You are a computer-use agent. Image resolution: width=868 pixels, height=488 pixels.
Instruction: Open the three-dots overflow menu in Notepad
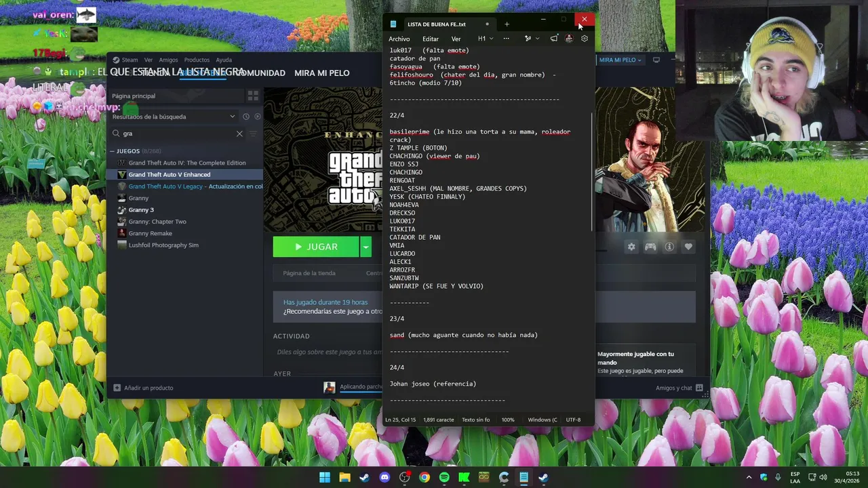(x=506, y=39)
